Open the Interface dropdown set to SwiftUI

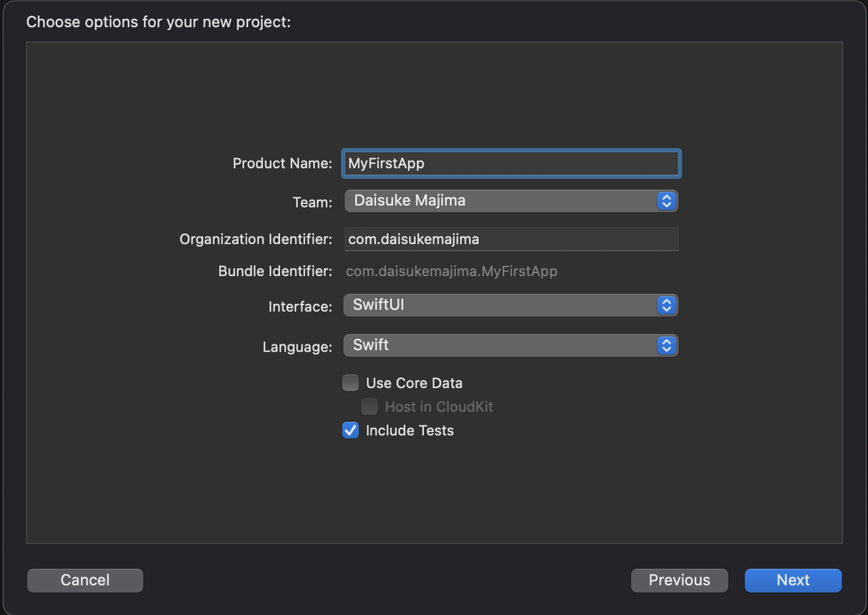pyautogui.click(x=501, y=305)
